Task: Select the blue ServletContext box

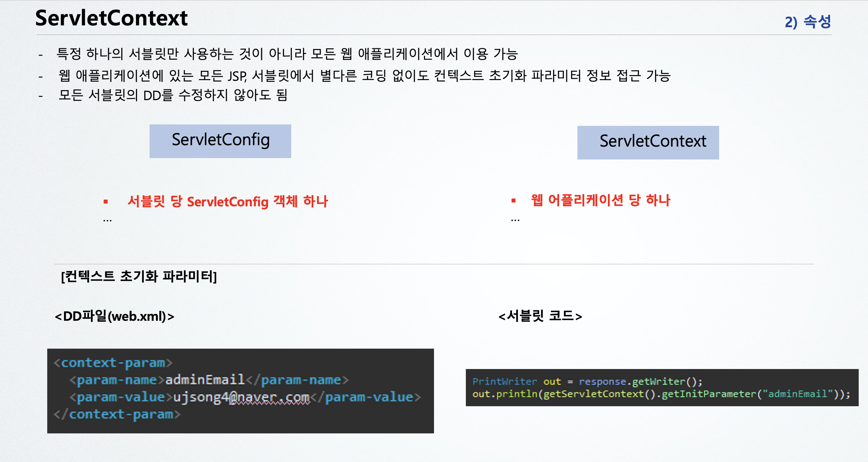Action: [648, 142]
